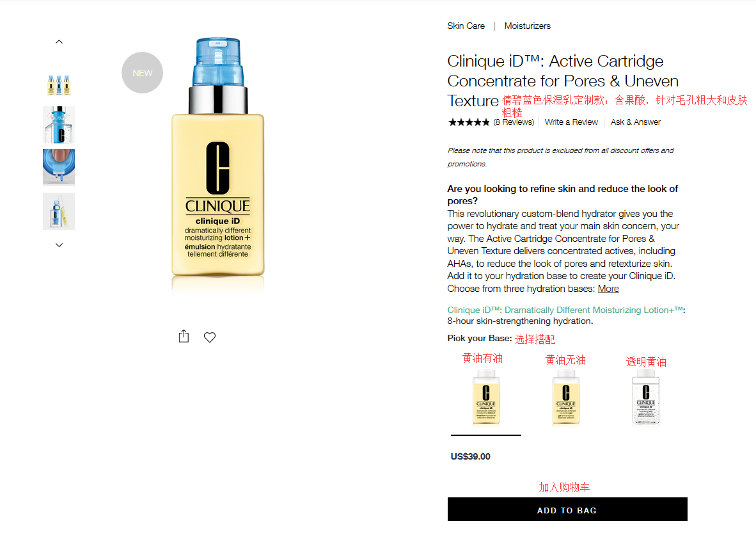Screen dimensions: 756x546
Task: Click the ADD TO BAG button
Action: [x=567, y=510]
